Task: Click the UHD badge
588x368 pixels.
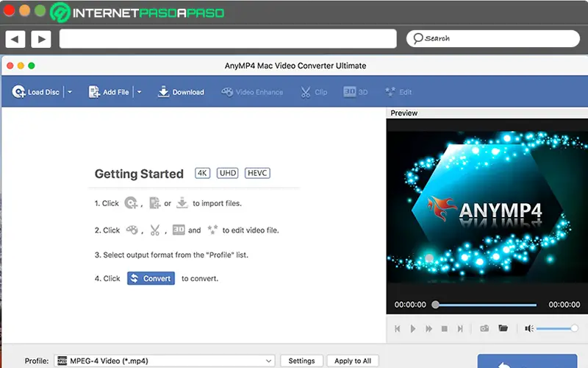Action: pos(228,173)
